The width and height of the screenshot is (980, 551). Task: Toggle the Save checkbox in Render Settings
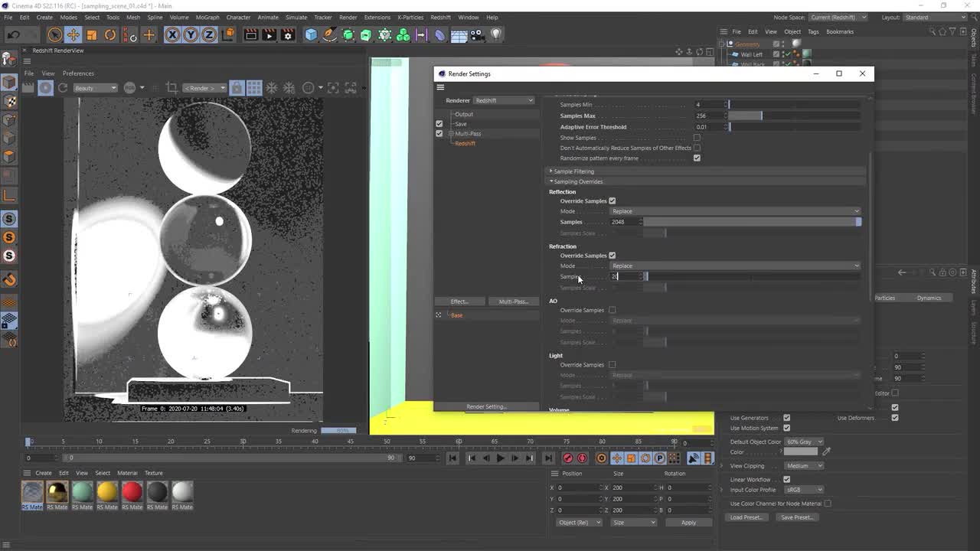pyautogui.click(x=439, y=124)
